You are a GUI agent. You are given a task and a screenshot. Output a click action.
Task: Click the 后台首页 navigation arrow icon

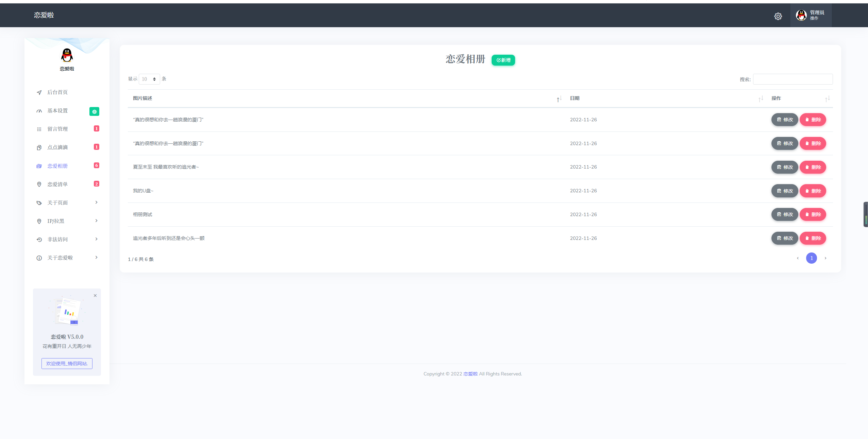pos(39,92)
